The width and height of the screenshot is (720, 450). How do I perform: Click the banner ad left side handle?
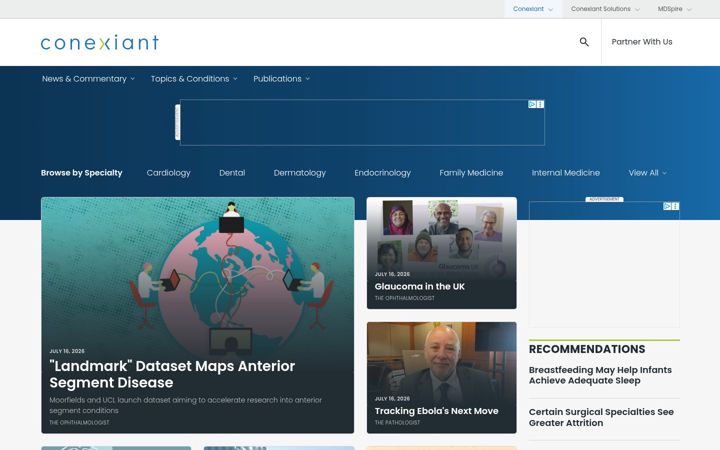177,122
